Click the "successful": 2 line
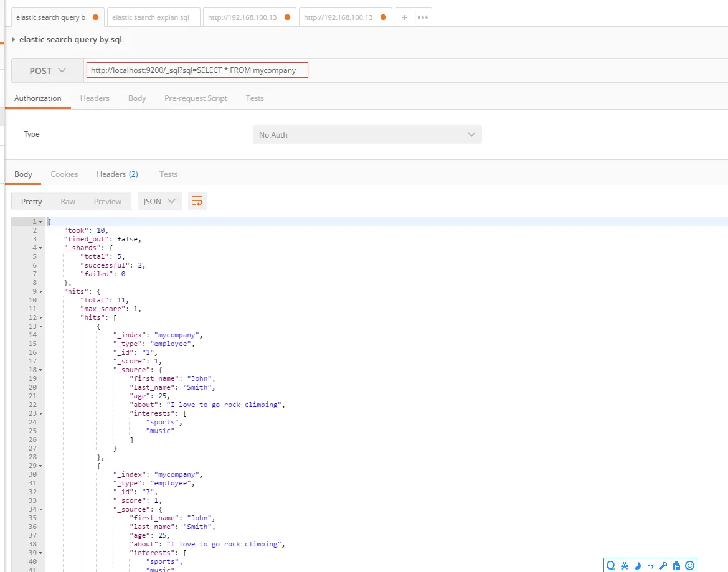Viewport: 728px width, 572px height. [113, 265]
